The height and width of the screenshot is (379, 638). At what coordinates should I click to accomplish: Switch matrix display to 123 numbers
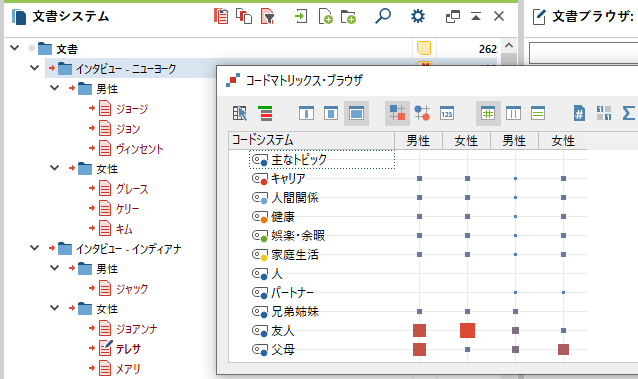coord(447,113)
